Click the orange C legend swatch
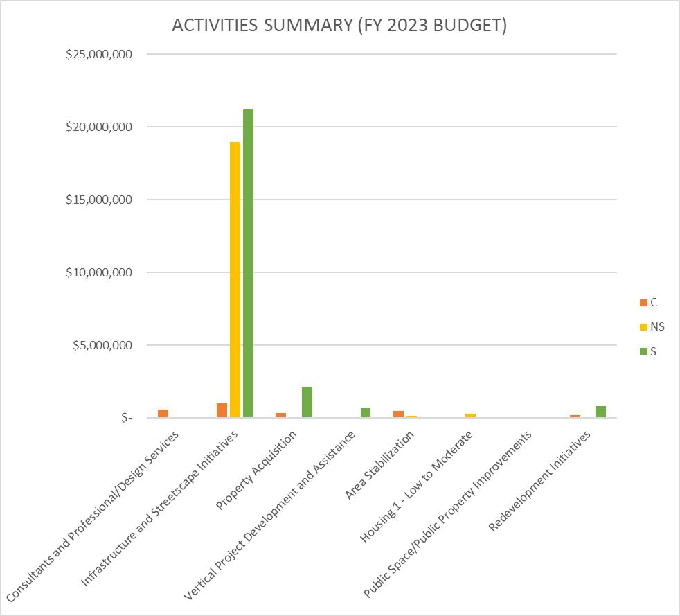This screenshot has height=616, width=680. [643, 302]
